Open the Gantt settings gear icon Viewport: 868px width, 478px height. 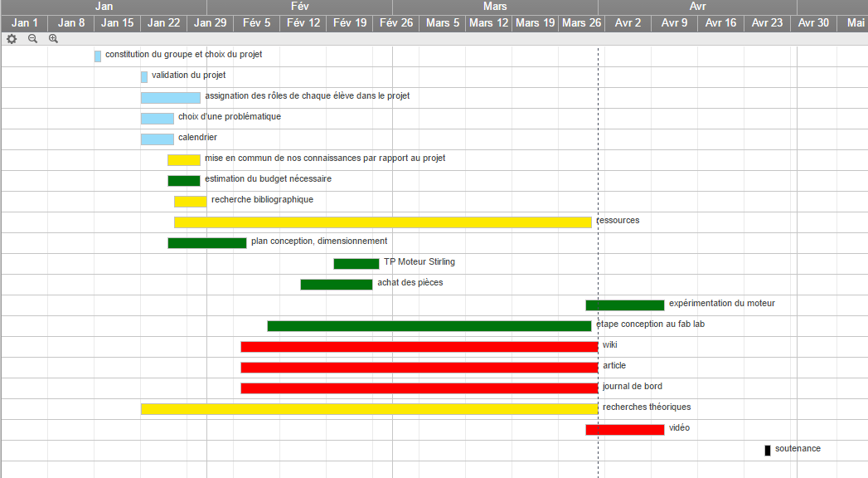pos(12,38)
